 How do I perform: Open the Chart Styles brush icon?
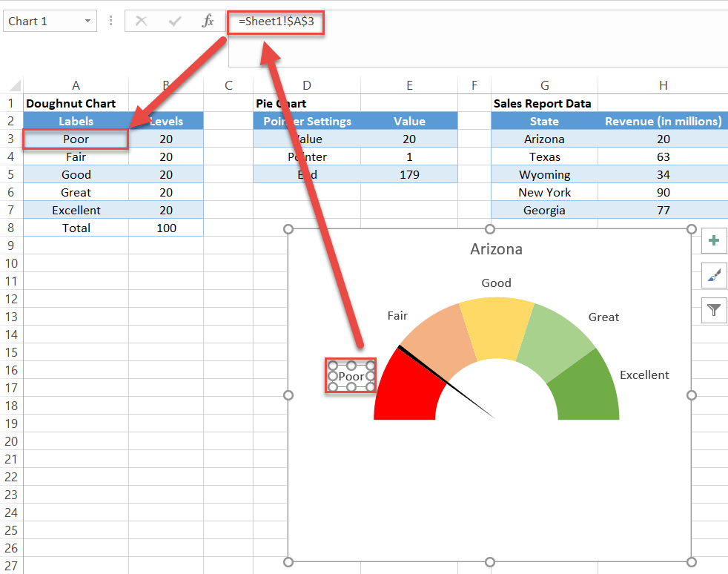pyautogui.click(x=712, y=275)
